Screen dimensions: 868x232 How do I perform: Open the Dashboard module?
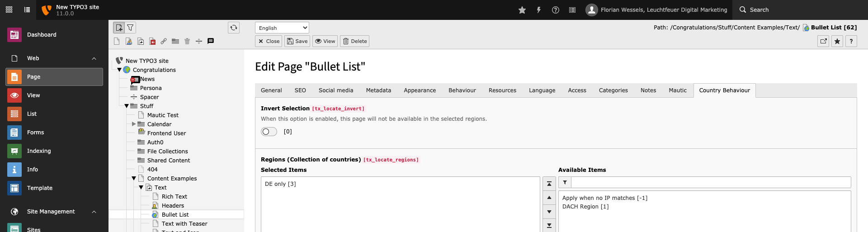tap(54, 35)
